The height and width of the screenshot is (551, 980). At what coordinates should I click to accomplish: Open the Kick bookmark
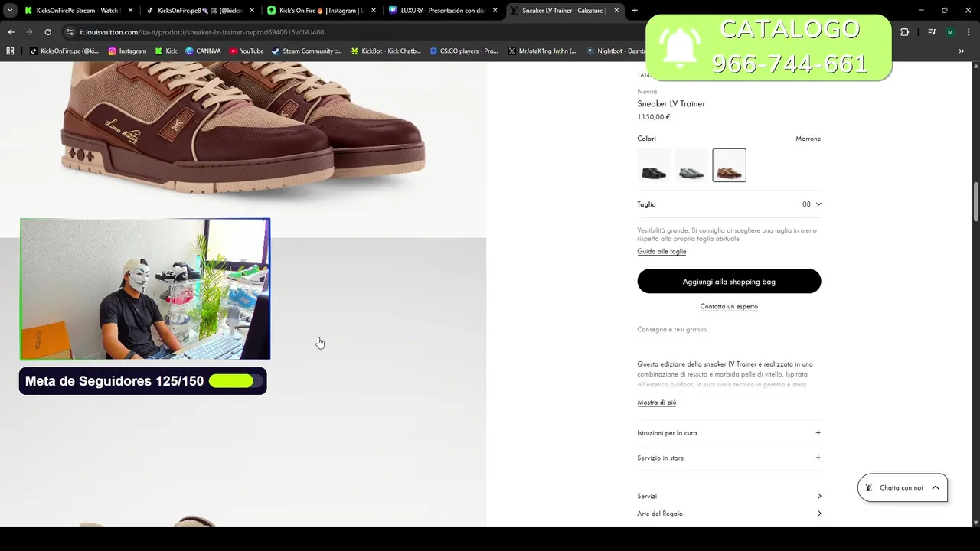click(166, 51)
